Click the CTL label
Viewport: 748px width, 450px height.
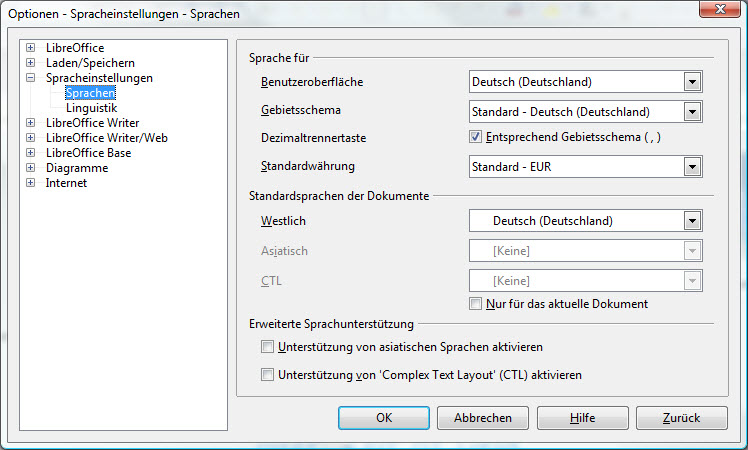(x=271, y=281)
